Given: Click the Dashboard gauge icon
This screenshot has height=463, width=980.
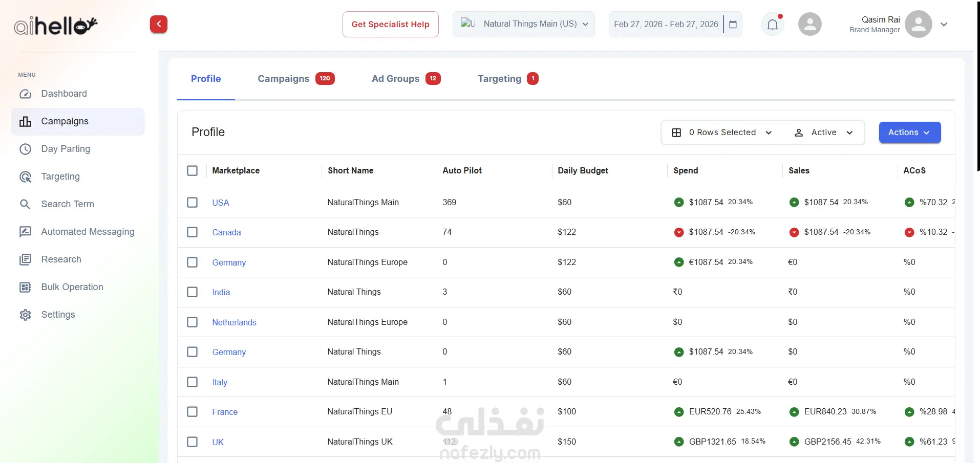Looking at the screenshot, I should pos(25,94).
